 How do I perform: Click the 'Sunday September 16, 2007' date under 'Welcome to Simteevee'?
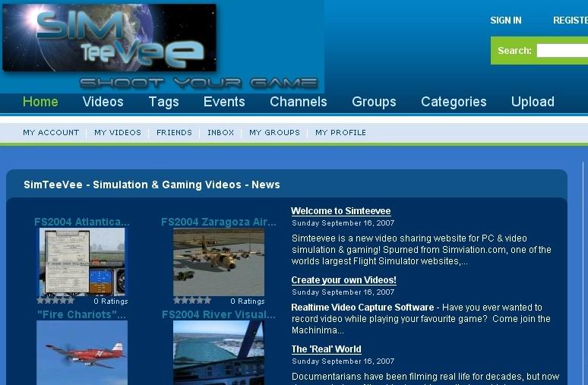point(343,223)
